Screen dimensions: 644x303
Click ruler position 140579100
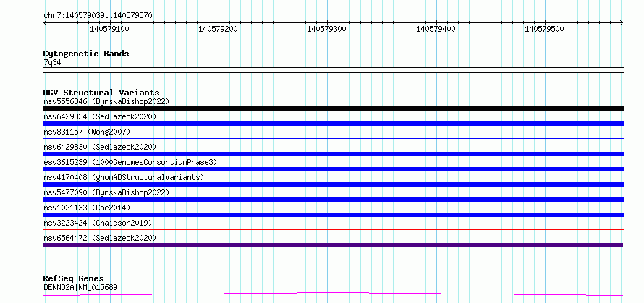[109, 29]
